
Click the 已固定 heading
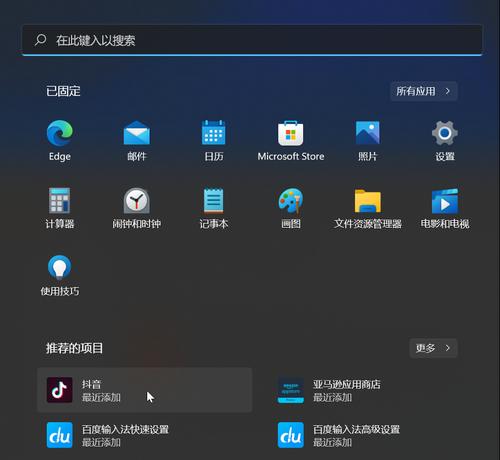pos(63,91)
